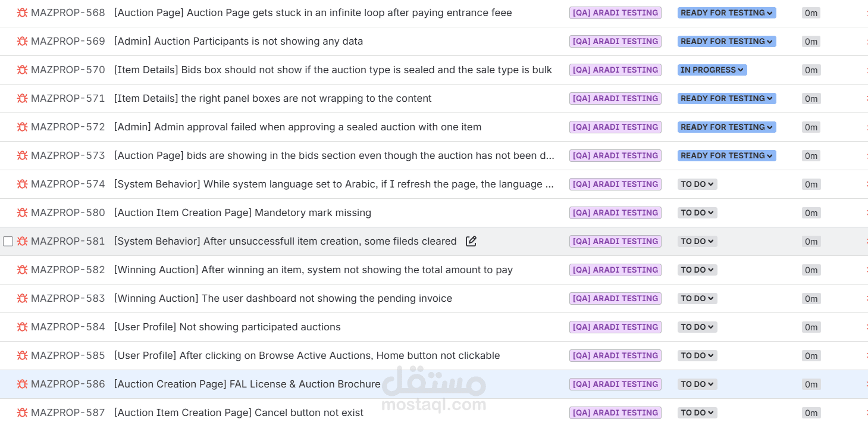Edit summary of MAZPROP-581 with pencil icon
Viewport: 868px width, 422px height.
[x=471, y=241]
